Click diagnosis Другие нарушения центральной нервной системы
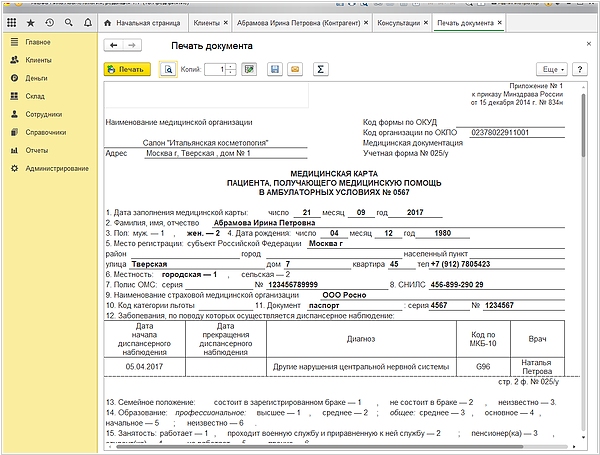The width and height of the screenshot is (600, 455). pyautogui.click(x=361, y=367)
